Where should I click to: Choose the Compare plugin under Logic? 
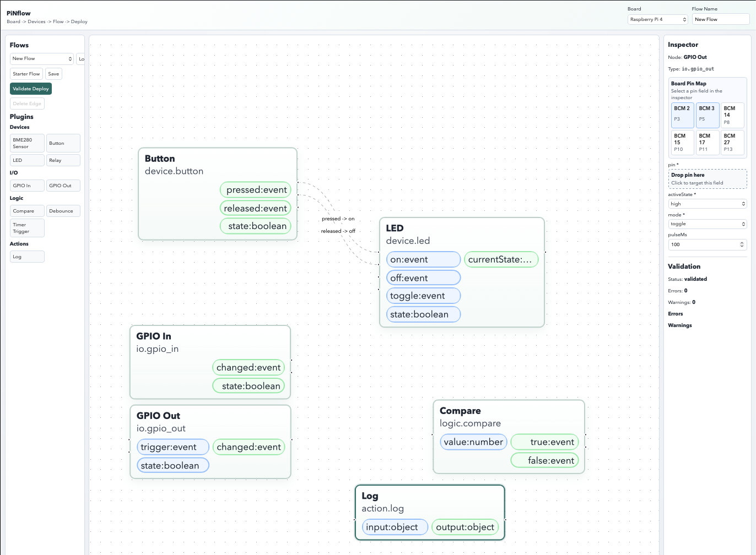(x=26, y=210)
